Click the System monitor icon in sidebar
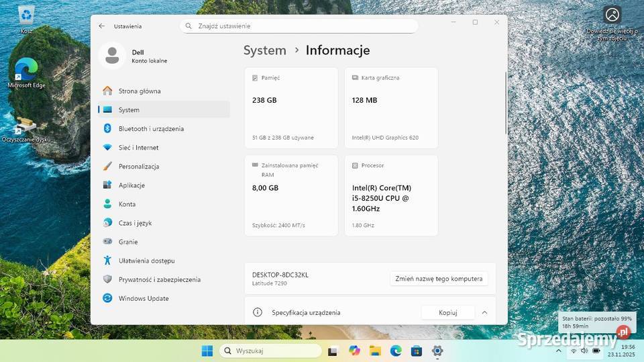 pos(107,110)
